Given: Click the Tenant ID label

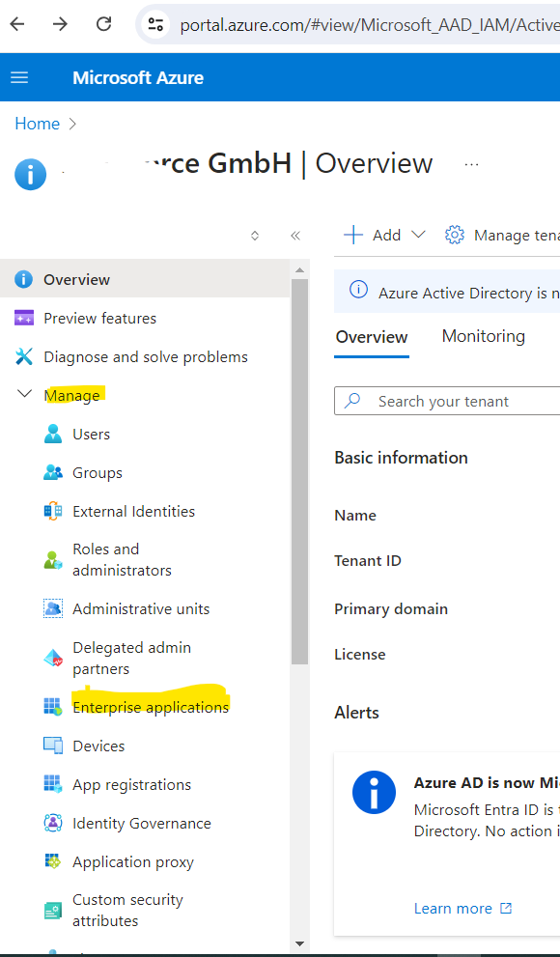Looking at the screenshot, I should tap(367, 560).
